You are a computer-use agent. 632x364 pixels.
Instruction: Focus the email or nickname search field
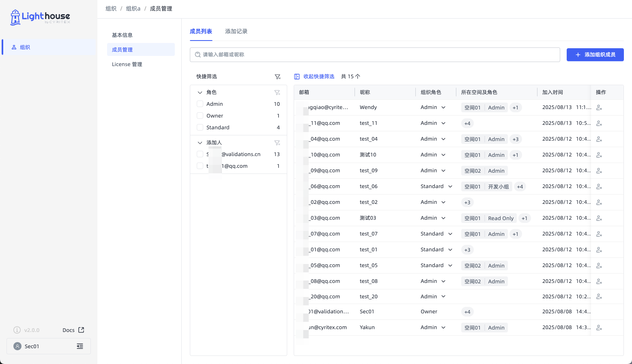click(x=375, y=55)
